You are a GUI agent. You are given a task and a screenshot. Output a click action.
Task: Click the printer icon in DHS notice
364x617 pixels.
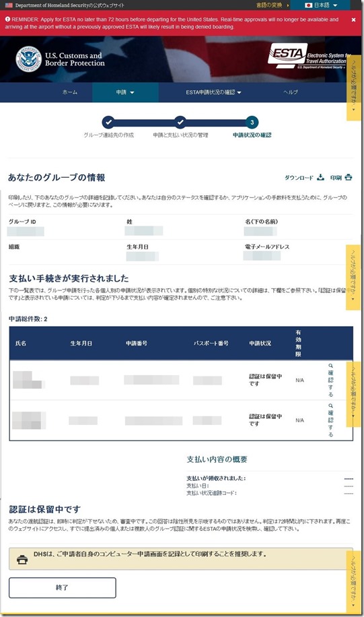pos(22,559)
